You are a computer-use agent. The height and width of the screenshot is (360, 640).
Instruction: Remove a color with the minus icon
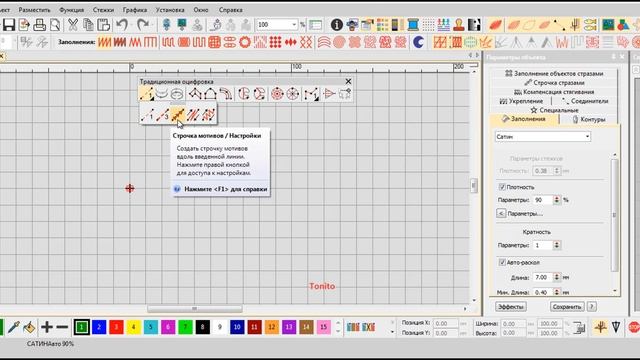click(62, 327)
